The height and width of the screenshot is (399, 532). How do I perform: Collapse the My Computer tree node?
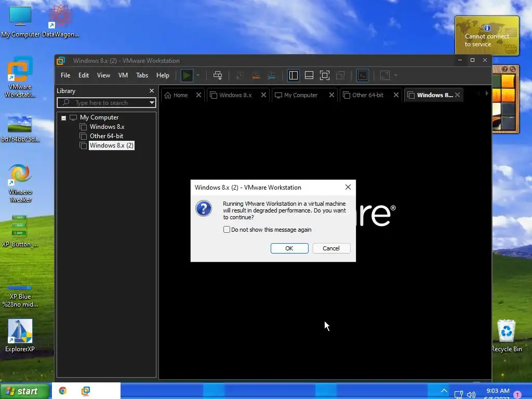(x=63, y=118)
